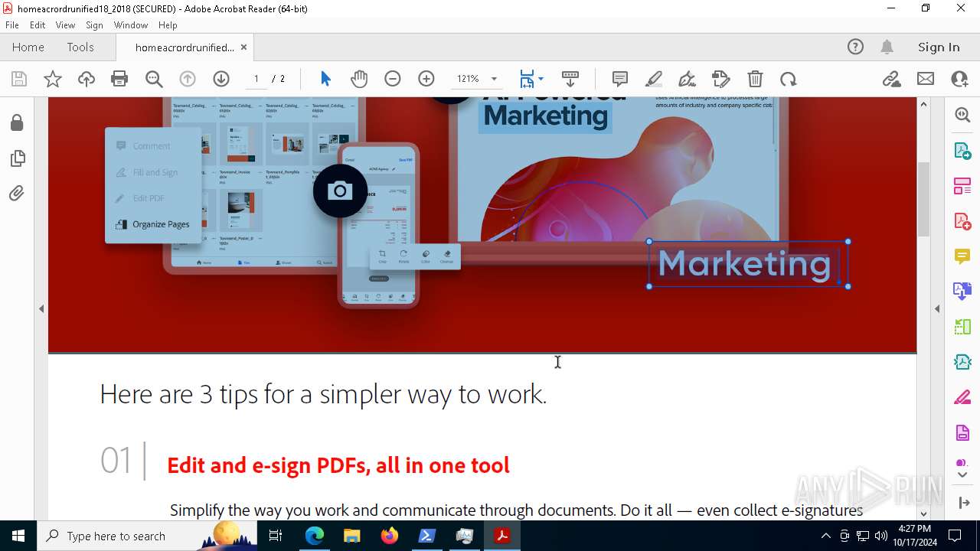Viewport: 980px width, 551px height.
Task: Expand more tools chevron in right pane
Action: 962,475
